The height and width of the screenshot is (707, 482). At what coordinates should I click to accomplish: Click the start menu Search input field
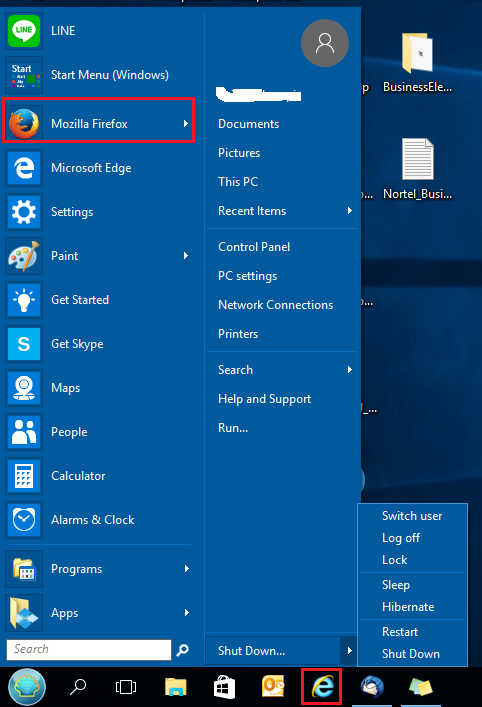point(89,649)
